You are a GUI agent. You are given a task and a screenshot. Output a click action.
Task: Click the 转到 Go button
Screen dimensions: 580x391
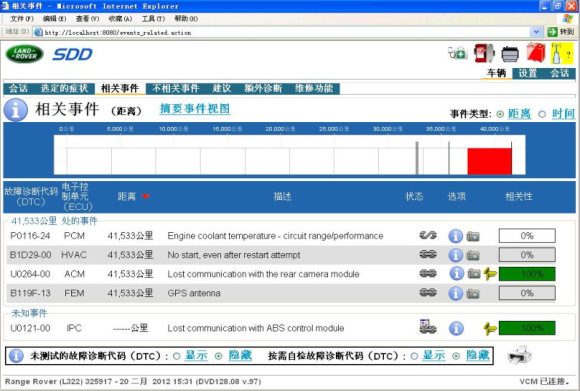(x=561, y=32)
